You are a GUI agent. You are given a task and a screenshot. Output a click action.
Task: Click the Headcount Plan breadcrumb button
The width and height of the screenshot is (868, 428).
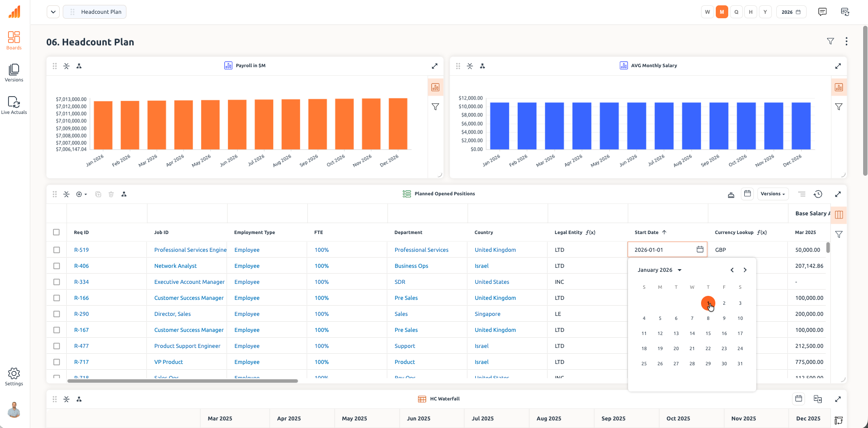(94, 12)
